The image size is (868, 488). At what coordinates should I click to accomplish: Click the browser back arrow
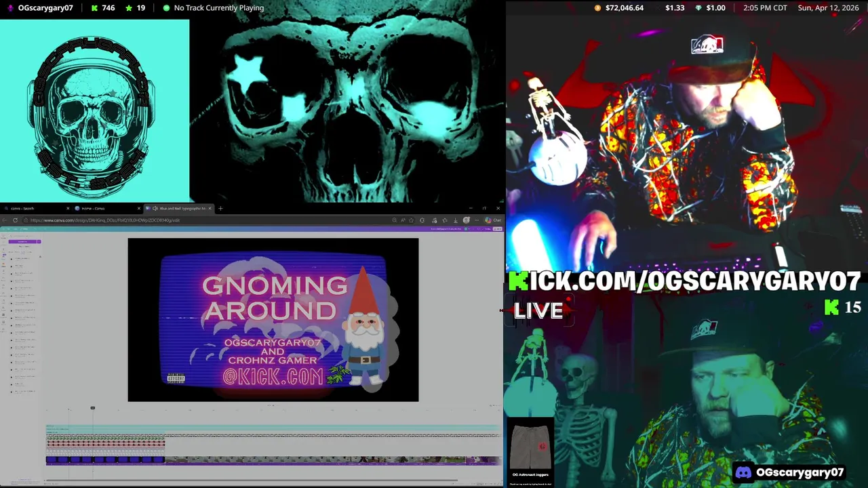tap(5, 220)
